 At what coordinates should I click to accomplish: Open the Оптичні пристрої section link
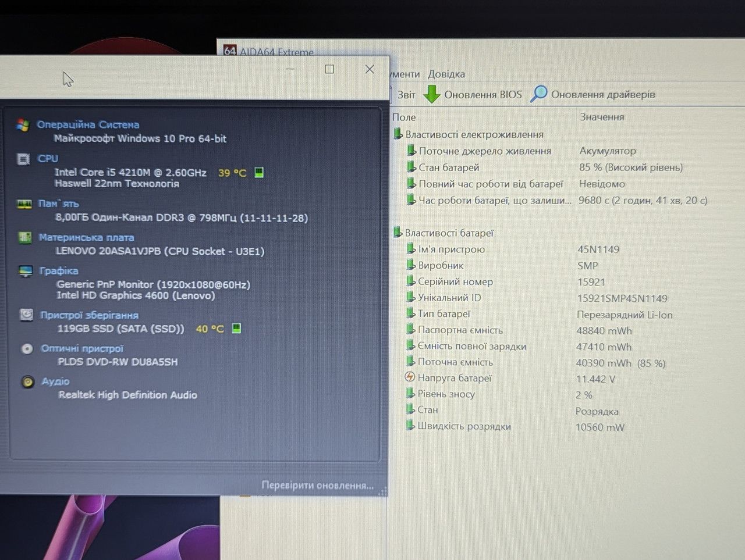(x=82, y=348)
